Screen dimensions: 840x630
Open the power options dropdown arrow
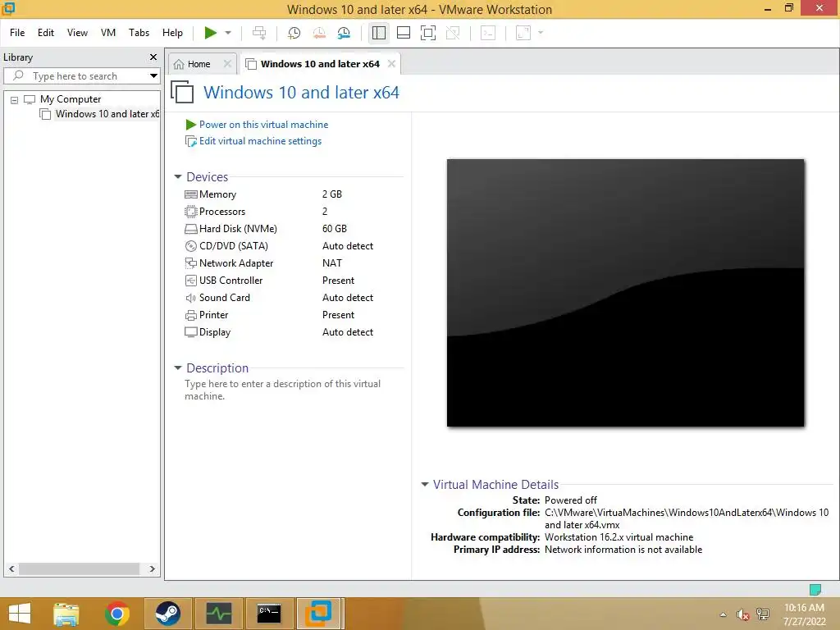click(228, 33)
